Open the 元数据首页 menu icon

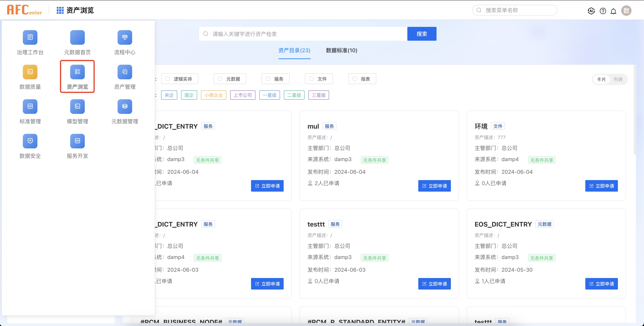tap(77, 37)
